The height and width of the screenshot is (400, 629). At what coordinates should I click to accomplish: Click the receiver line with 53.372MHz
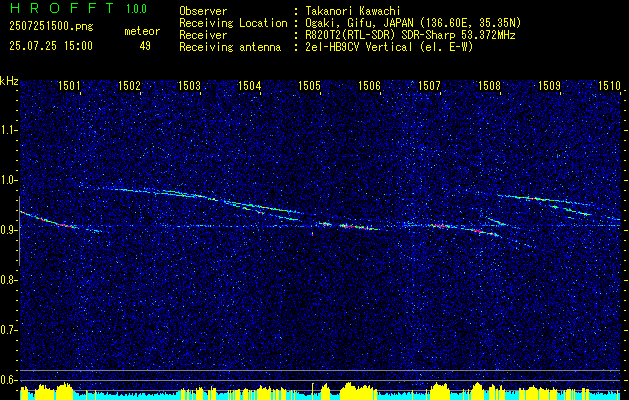click(x=410, y=35)
